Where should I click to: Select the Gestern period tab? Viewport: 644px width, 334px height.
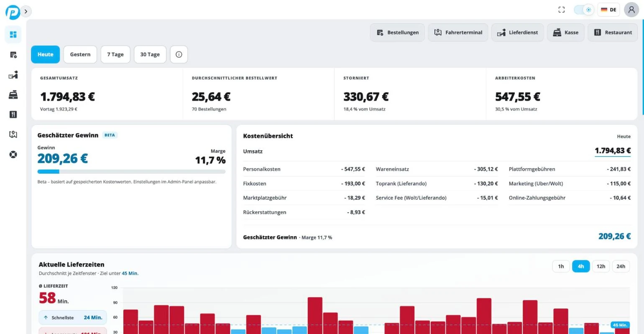(80, 54)
